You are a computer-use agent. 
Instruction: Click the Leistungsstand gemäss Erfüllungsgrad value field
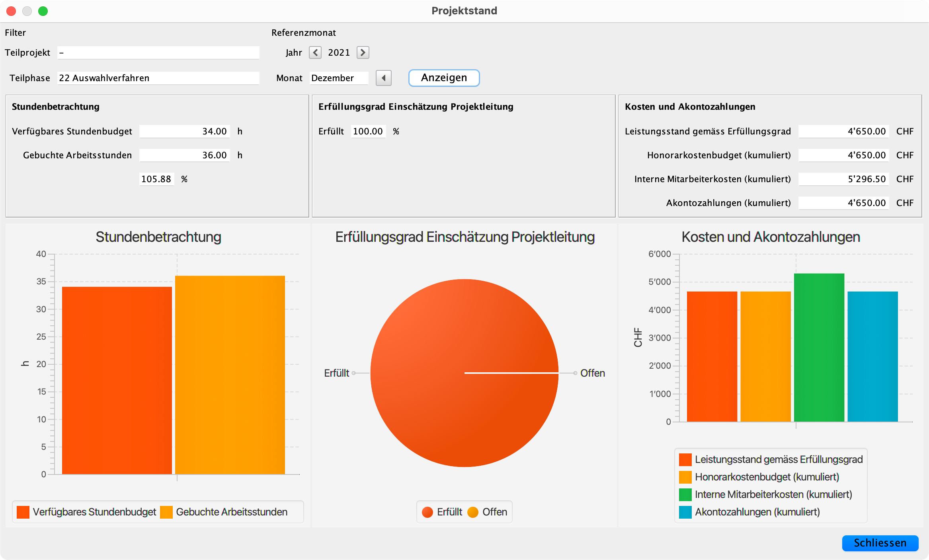pyautogui.click(x=843, y=131)
